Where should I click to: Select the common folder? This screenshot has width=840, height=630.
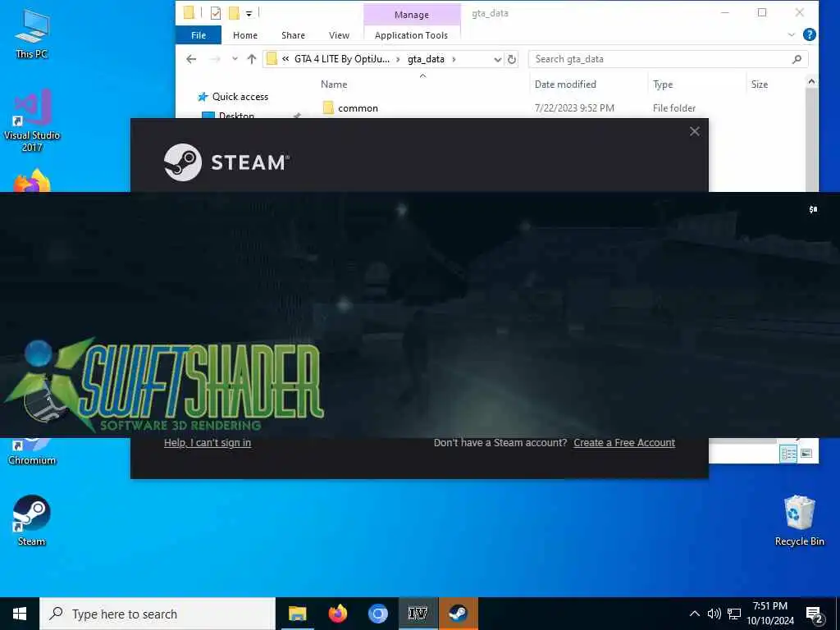pyautogui.click(x=358, y=107)
